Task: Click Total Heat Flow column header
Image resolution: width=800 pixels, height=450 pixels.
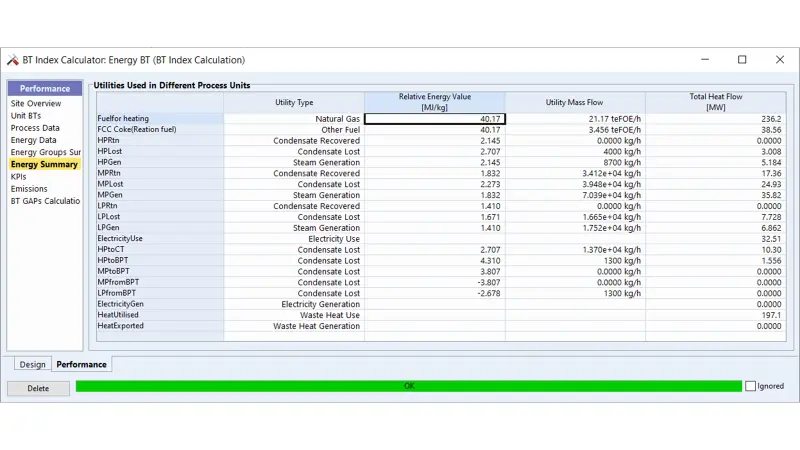Action: (716, 102)
